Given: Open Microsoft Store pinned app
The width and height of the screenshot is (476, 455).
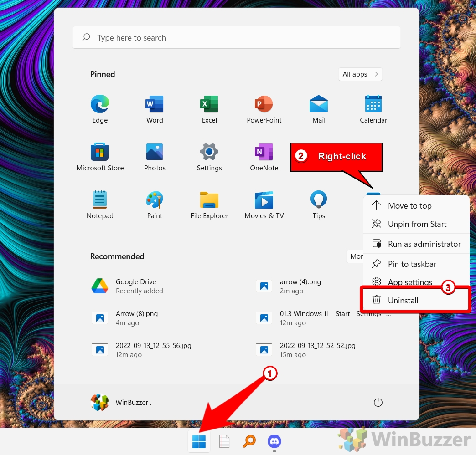Looking at the screenshot, I should 100,157.
